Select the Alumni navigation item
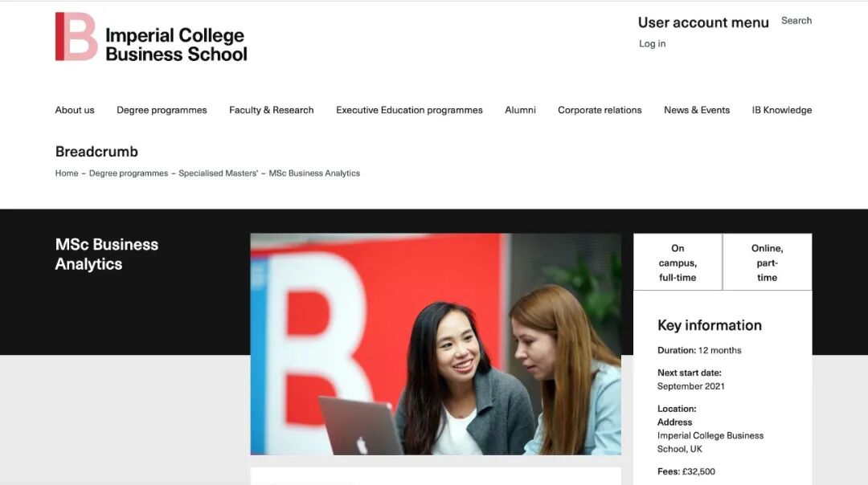This screenshot has height=485, width=868. (x=520, y=110)
